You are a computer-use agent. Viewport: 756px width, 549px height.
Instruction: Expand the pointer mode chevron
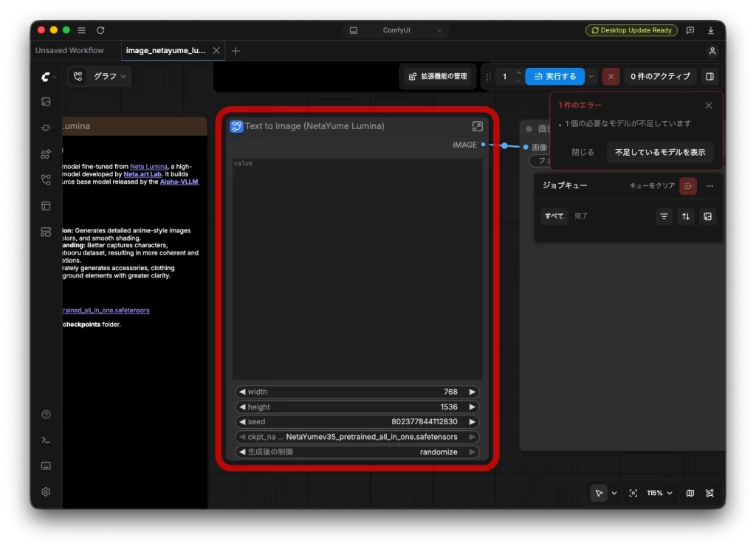[x=614, y=493]
